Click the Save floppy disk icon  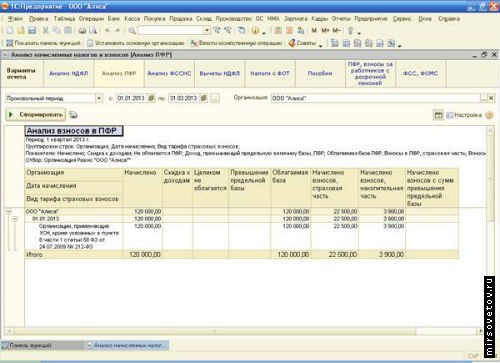coord(32,31)
